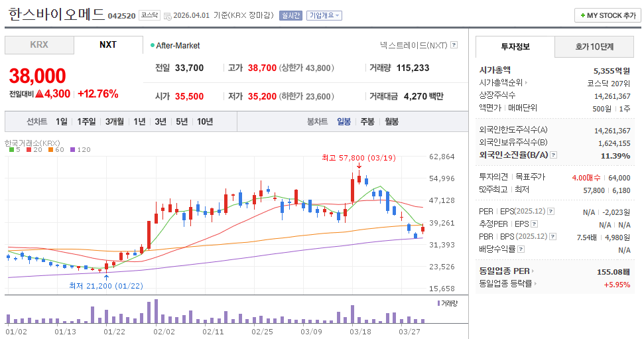This screenshot has height=339, width=644.
Task: Click the 시가총액 value 5,355억원
Action: point(612,71)
